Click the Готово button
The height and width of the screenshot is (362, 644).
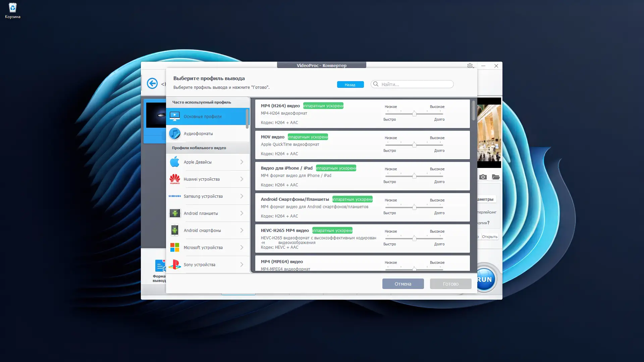click(450, 284)
